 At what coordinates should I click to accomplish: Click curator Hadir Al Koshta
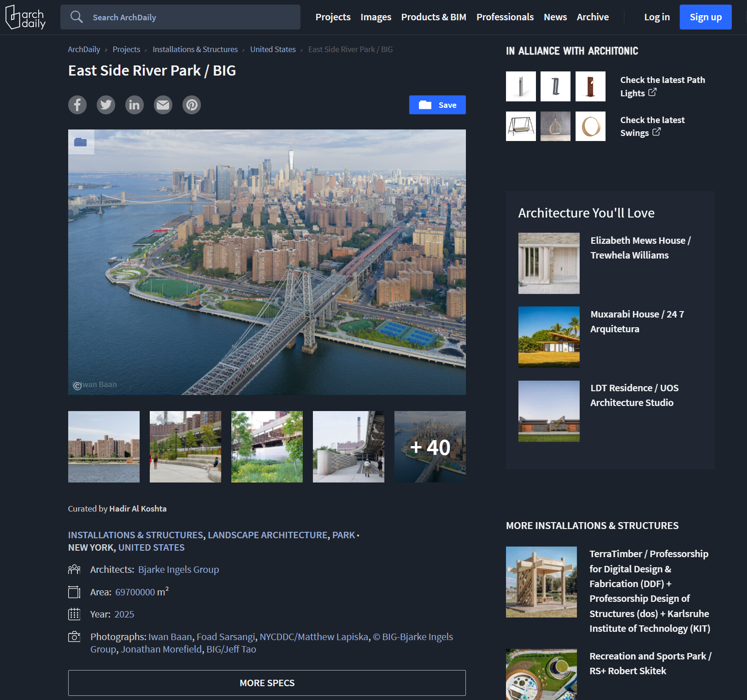tap(138, 509)
